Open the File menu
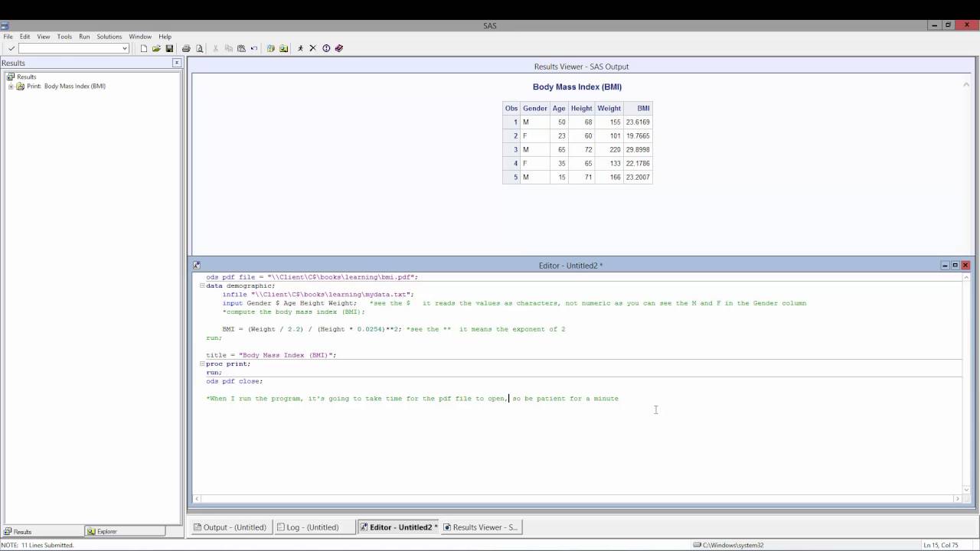 (8, 37)
